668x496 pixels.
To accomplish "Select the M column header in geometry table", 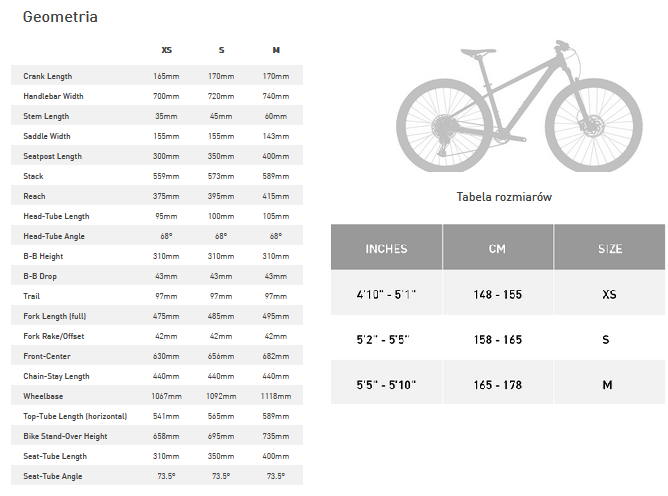I will point(276,50).
